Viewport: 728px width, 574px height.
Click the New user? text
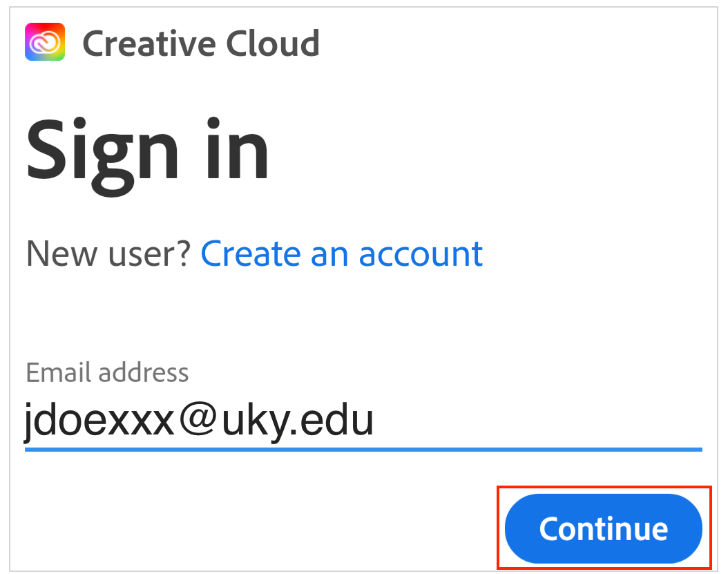[x=108, y=254]
